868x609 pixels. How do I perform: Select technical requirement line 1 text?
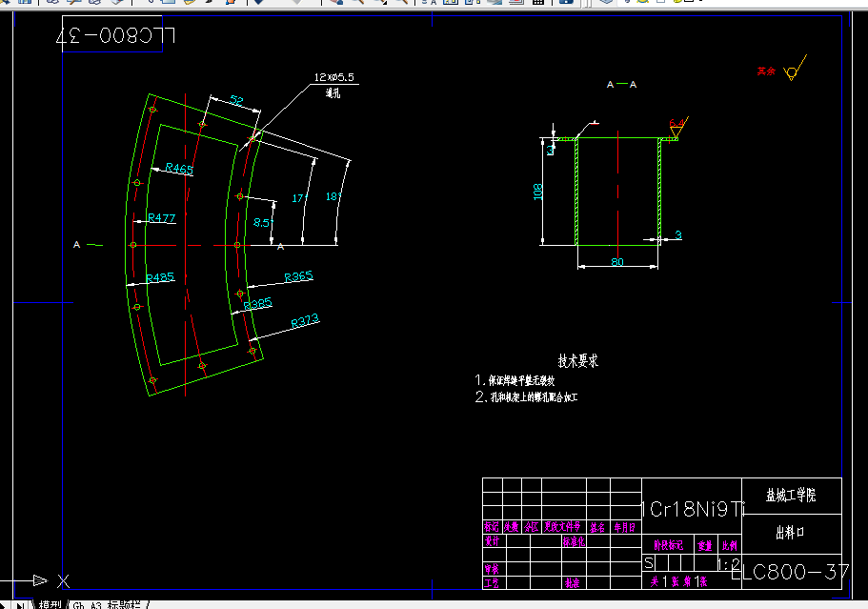click(515, 380)
